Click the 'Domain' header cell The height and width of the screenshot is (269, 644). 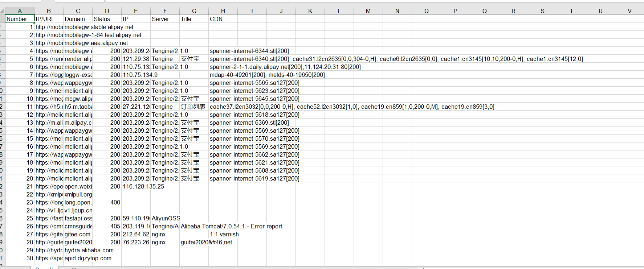78,19
